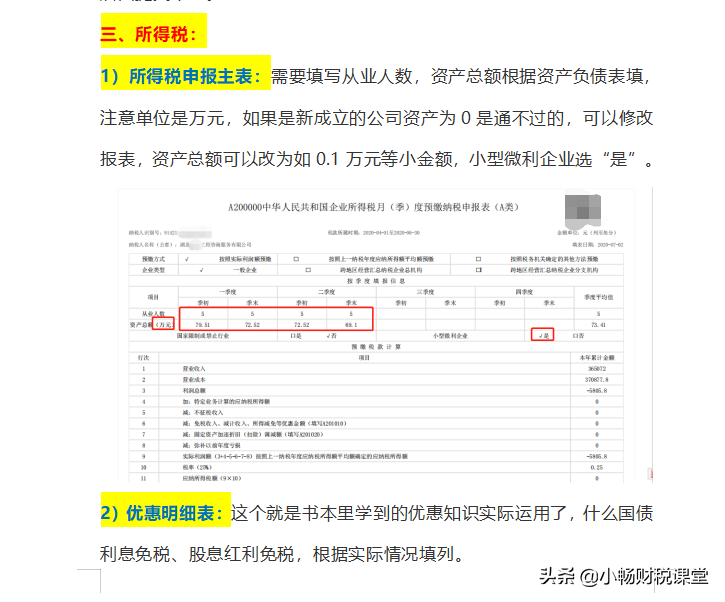Toggle the checked '一般企业' enterprise type
The height and width of the screenshot is (602, 725).
coord(202,270)
